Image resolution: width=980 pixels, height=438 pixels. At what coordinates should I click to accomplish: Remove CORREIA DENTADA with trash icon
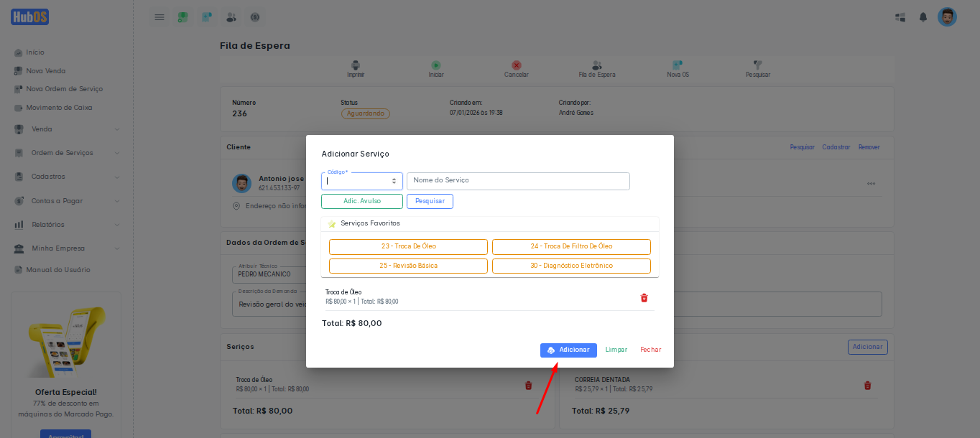click(867, 386)
